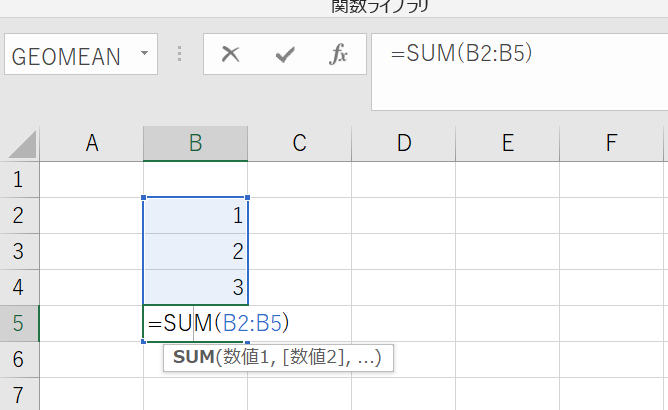Select row 5 header
The image size is (668, 410).
20,323
